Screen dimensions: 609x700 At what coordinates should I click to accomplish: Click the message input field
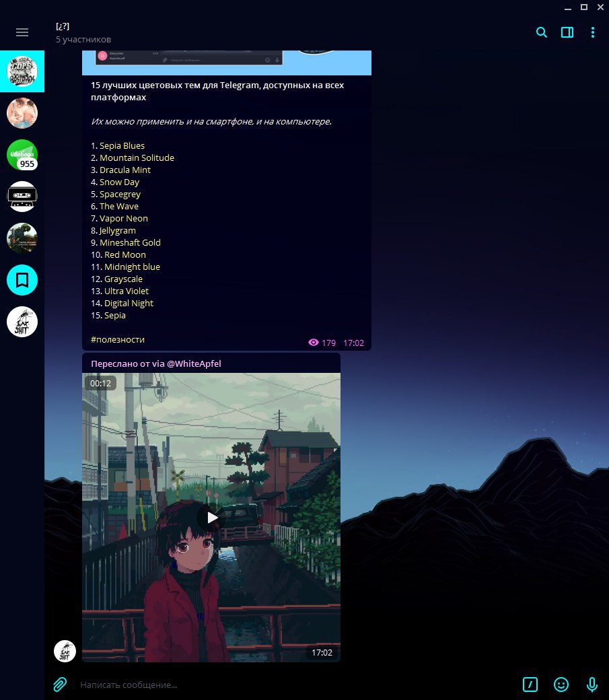[x=295, y=685]
